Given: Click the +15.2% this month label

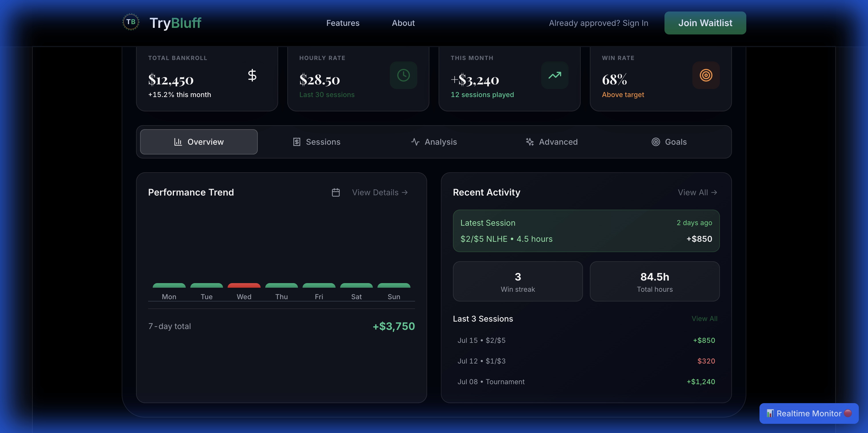Looking at the screenshot, I should coord(180,95).
